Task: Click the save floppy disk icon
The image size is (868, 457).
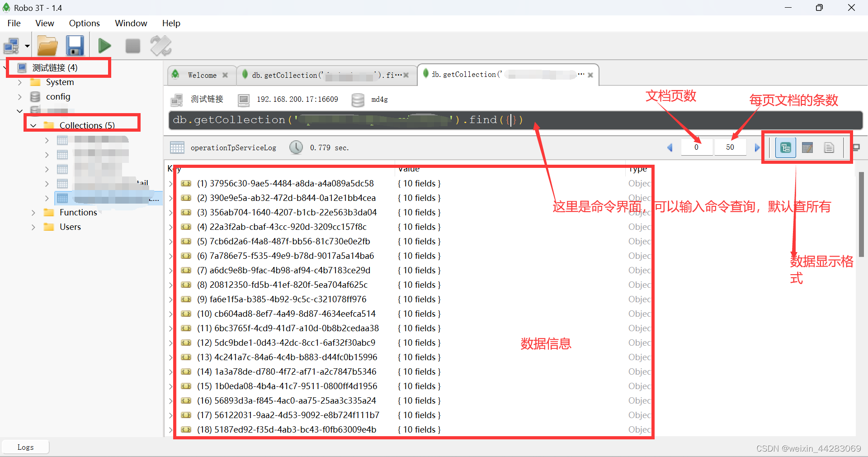Action: pos(75,46)
